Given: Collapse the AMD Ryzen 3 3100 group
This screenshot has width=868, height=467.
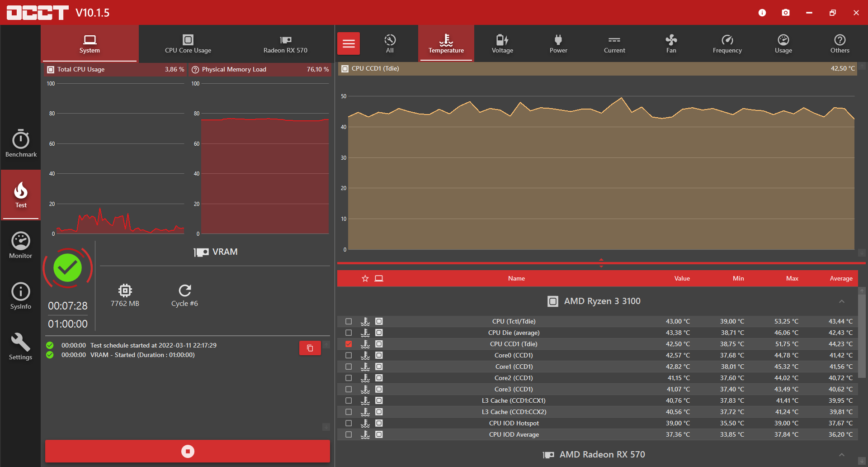Looking at the screenshot, I should click(842, 301).
